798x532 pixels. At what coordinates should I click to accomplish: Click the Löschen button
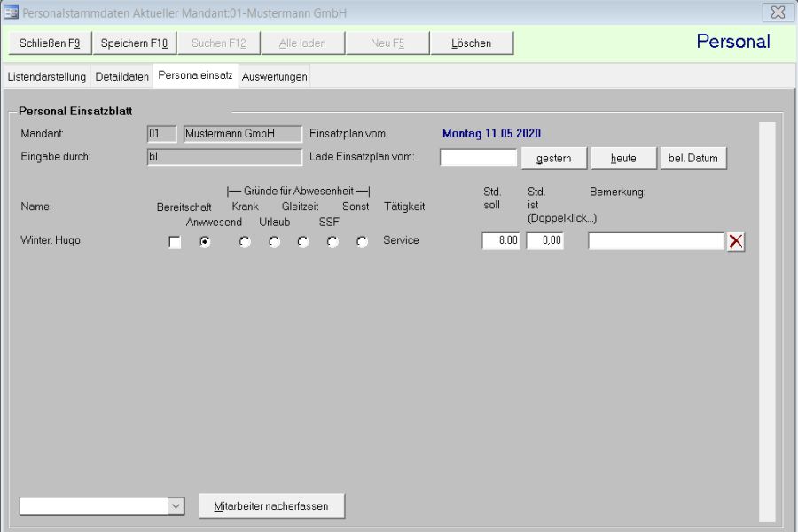coord(472,43)
